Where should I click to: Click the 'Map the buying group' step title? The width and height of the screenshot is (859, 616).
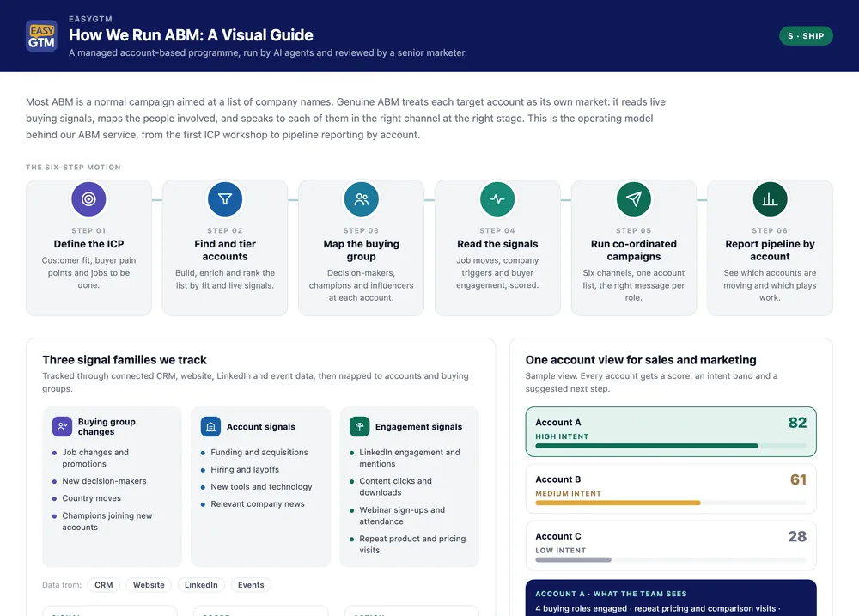click(x=361, y=251)
